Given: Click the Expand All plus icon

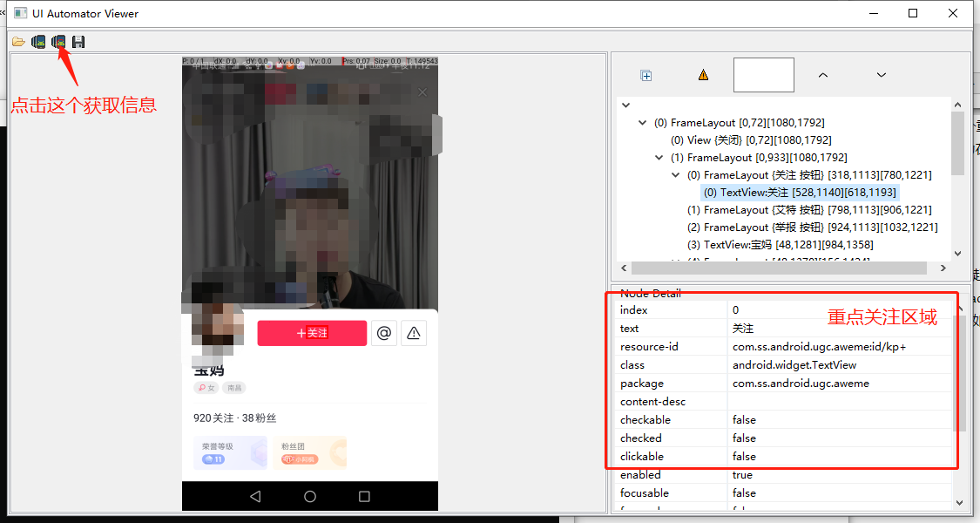Looking at the screenshot, I should pos(646,76).
